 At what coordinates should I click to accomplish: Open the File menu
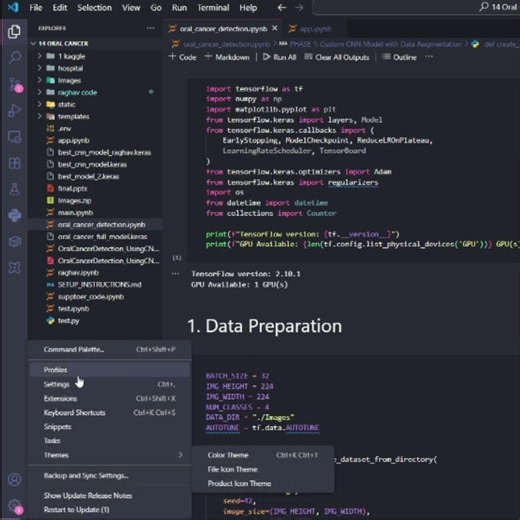(36, 7)
